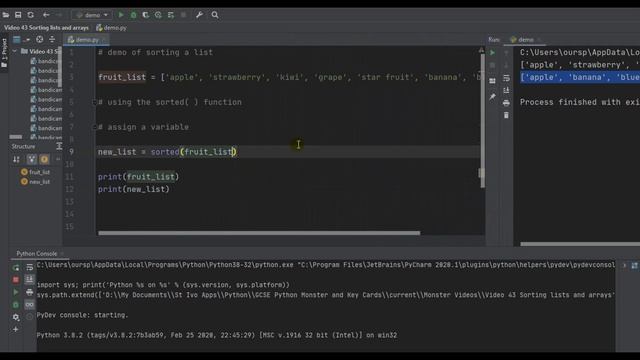Click the Video 43 Sorting lists breadcrumb
The height and width of the screenshot is (360, 640).
46,28
